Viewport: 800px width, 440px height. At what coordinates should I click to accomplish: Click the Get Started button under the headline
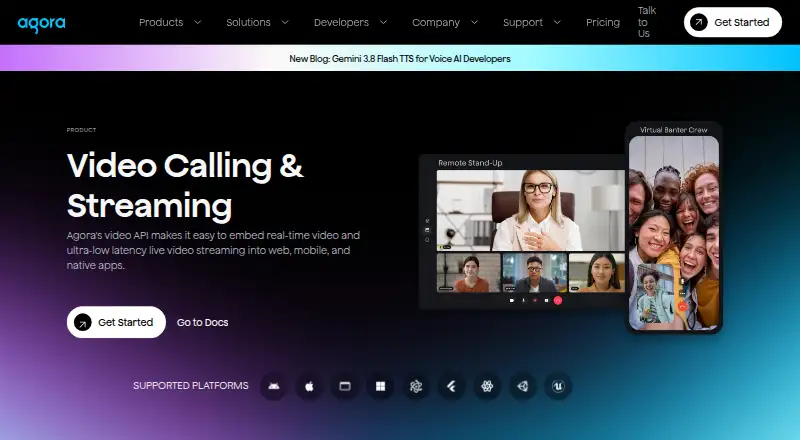click(116, 322)
